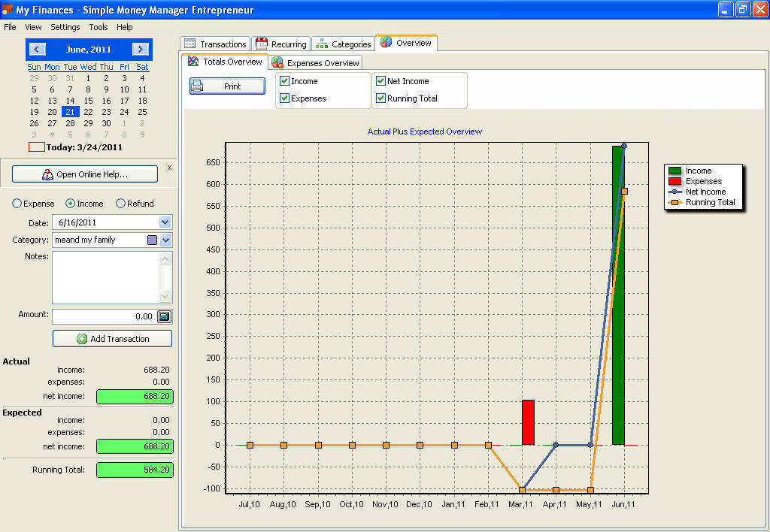The image size is (770, 532).
Task: Click the June, 2011 month header
Action: (x=89, y=49)
